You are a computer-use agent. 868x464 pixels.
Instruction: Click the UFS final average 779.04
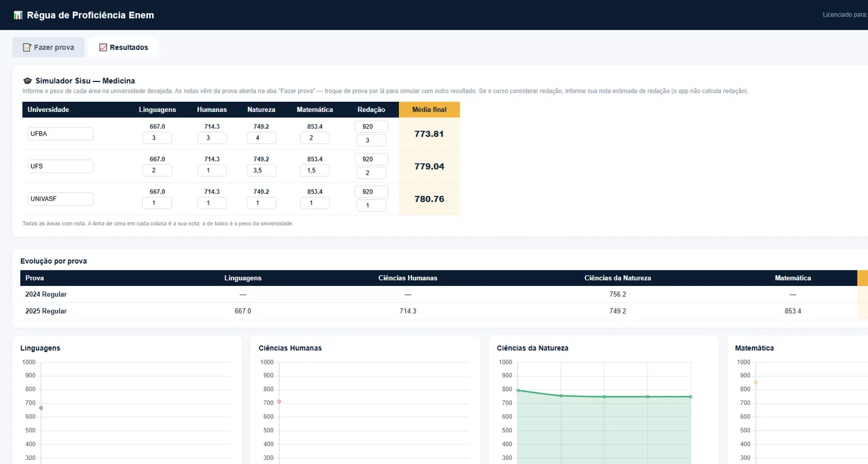coord(429,167)
